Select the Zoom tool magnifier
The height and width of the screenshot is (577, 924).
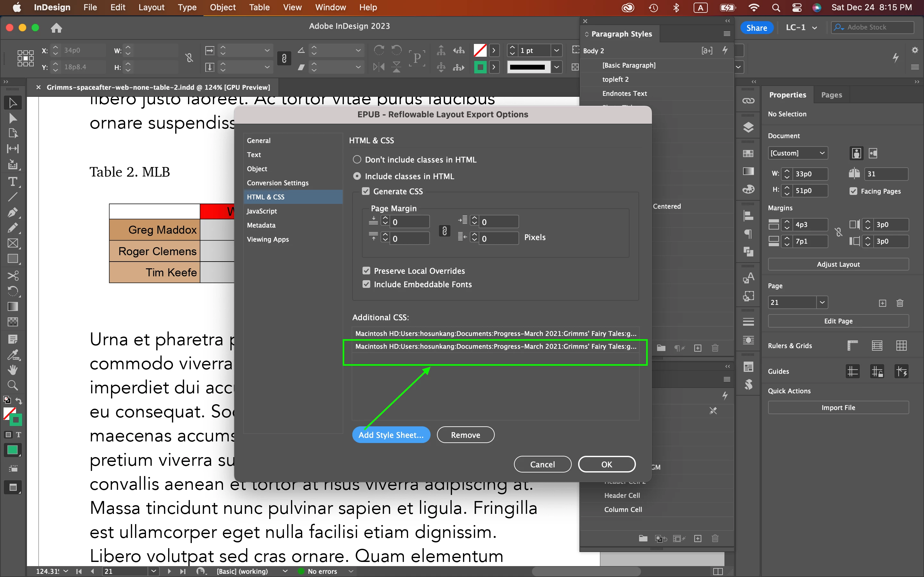12,385
